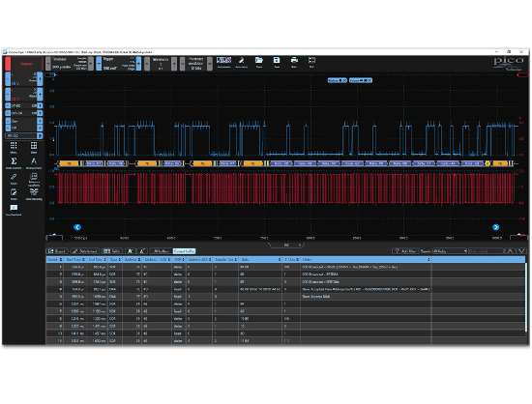
Task: Decrease trigger setting with blue minus button
Action: 99,64
